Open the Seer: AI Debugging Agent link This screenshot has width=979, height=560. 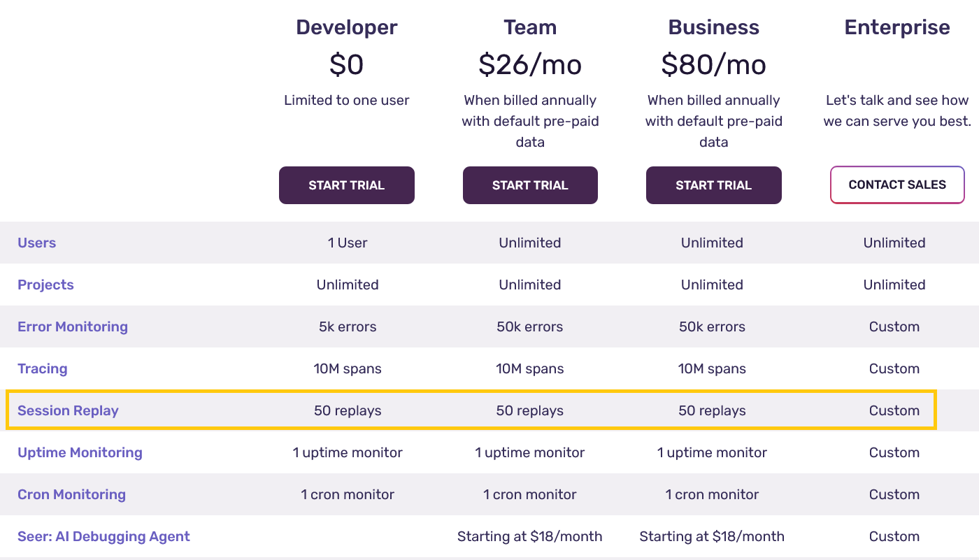coord(103,536)
